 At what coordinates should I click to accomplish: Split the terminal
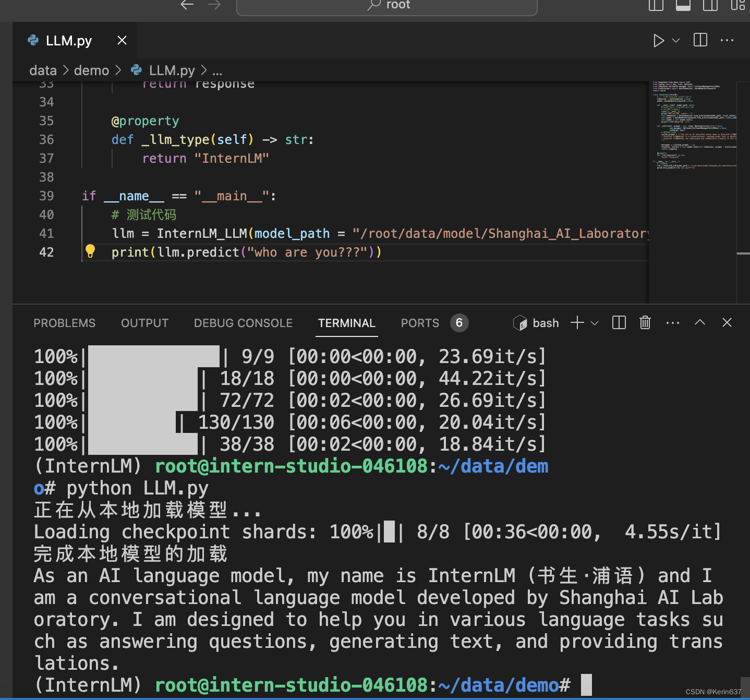619,323
